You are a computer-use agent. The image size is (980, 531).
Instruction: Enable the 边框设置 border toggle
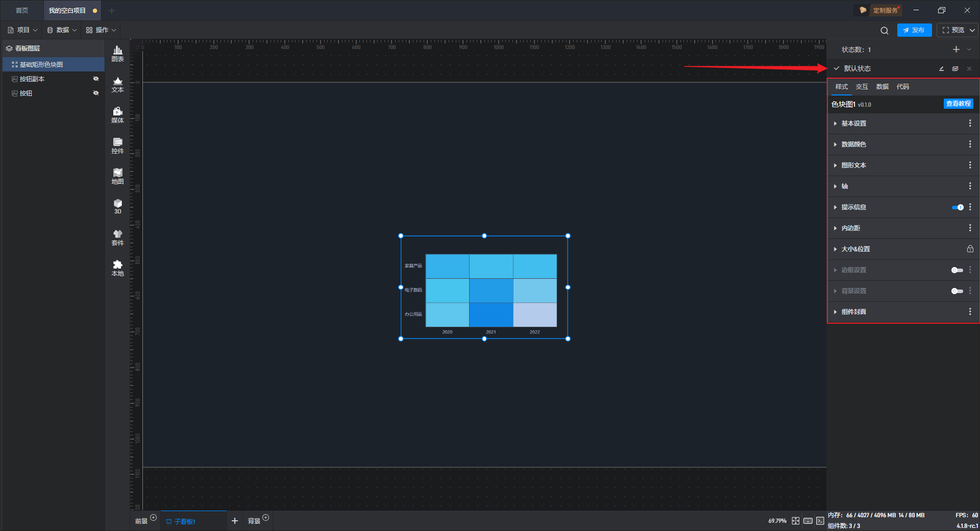coord(957,270)
